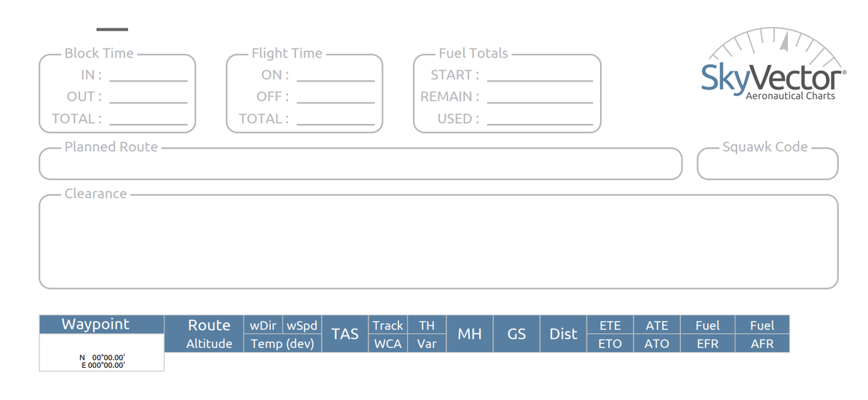Click inside the Planned Route box
This screenshot has width=868, height=400.
tap(360, 165)
